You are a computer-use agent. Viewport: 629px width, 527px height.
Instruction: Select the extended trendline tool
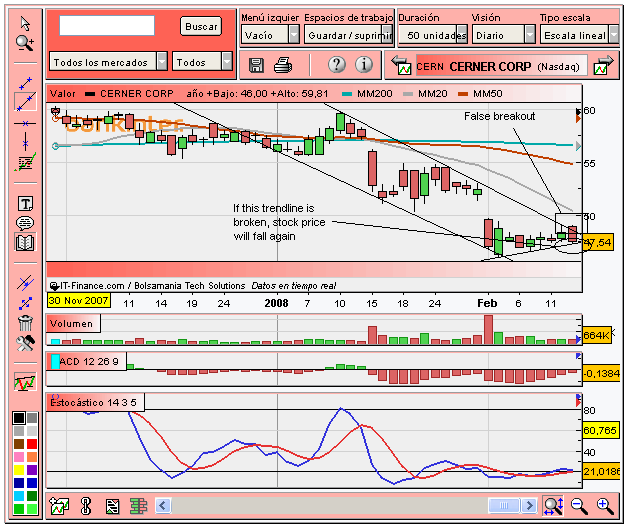point(25,102)
